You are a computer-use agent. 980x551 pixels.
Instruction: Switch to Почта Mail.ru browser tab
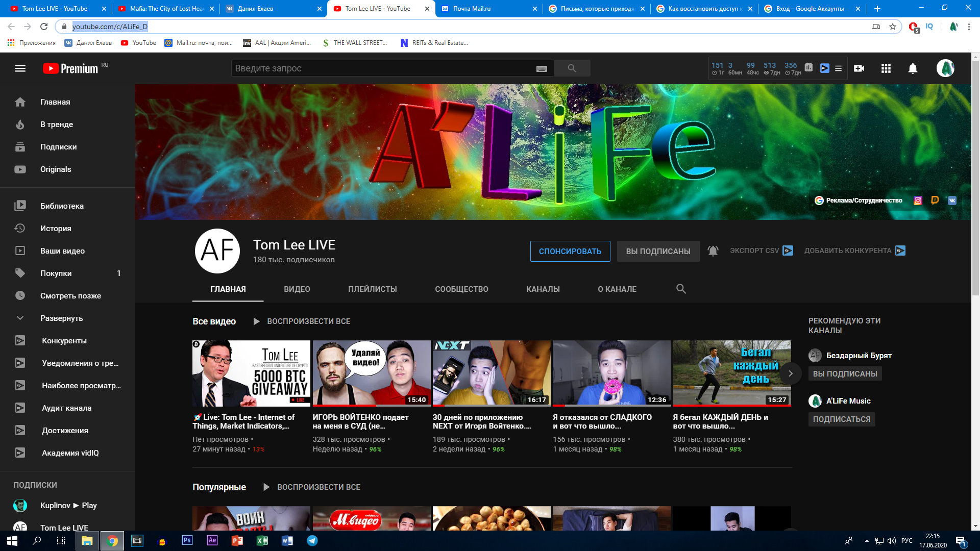tap(489, 9)
